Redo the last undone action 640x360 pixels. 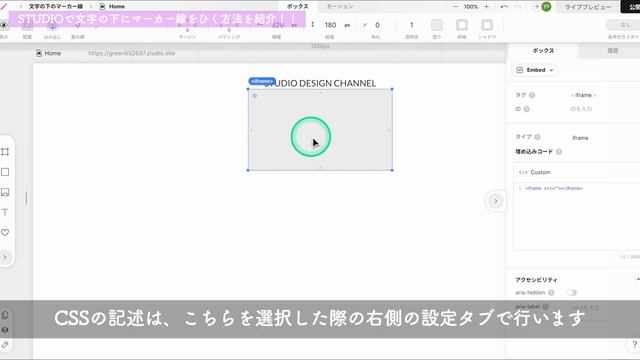click(x=518, y=7)
